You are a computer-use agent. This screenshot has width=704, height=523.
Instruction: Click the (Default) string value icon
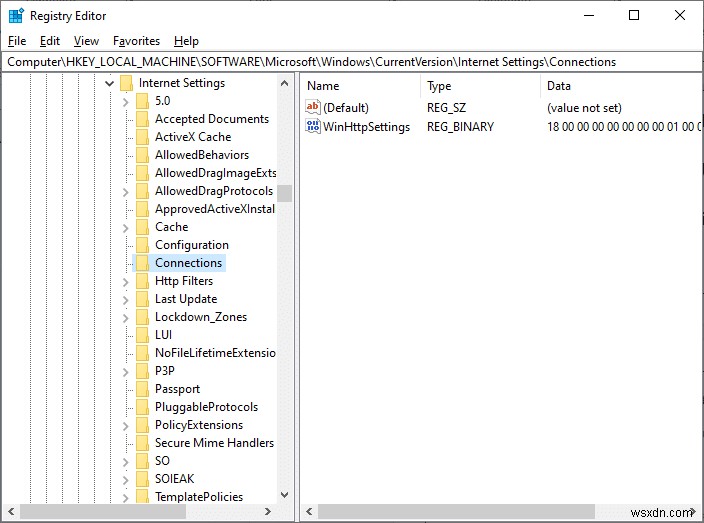[x=312, y=107]
